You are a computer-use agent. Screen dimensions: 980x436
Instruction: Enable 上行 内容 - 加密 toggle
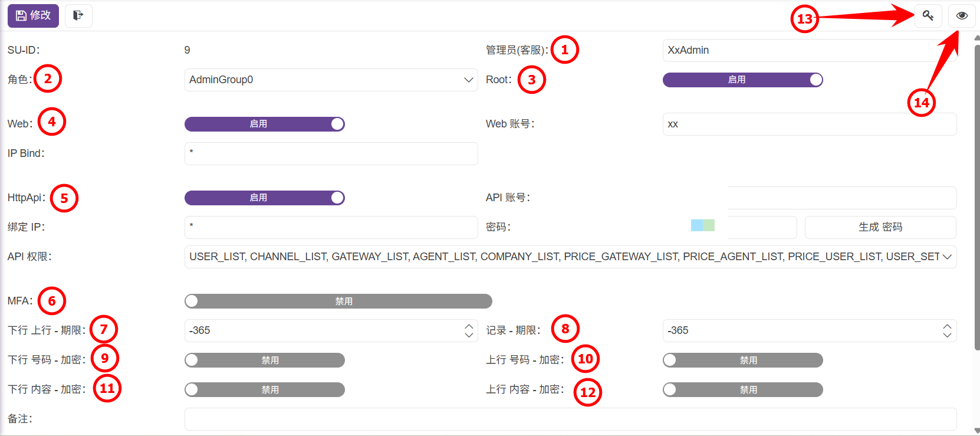(x=742, y=389)
